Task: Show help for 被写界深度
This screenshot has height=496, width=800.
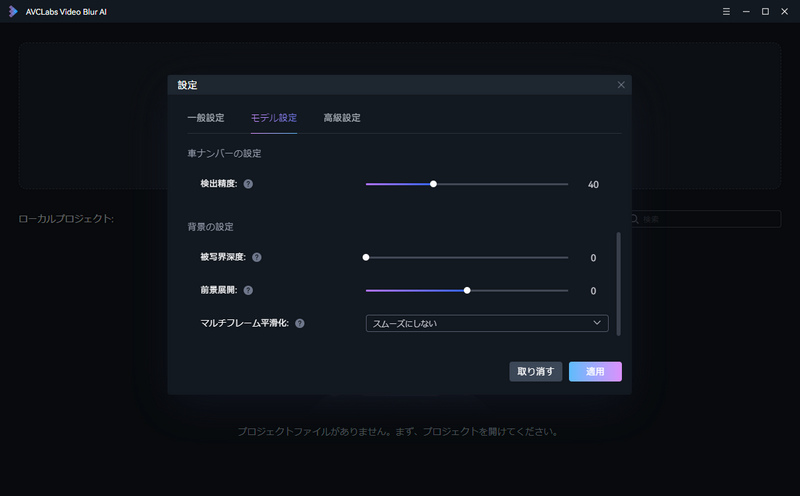Action: [257, 257]
